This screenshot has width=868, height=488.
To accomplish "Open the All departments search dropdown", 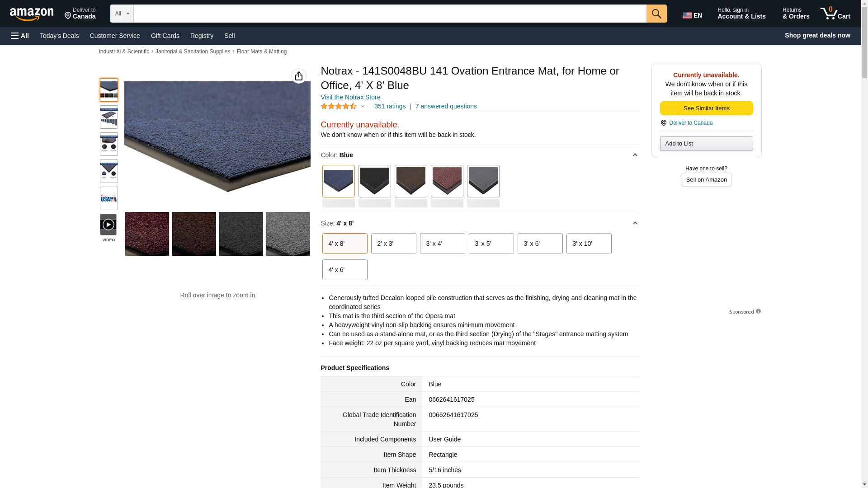I will [122, 14].
